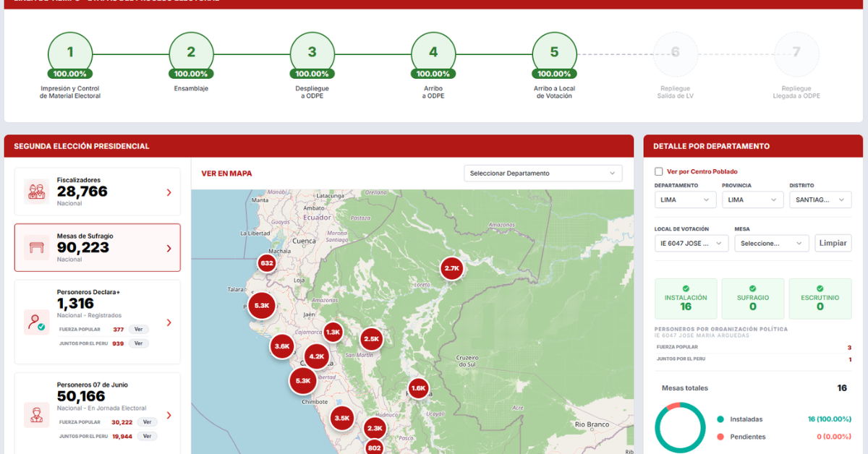Image resolution: width=868 pixels, height=454 pixels.
Task: Click the 2.5K map cluster marker
Action: tap(371, 339)
